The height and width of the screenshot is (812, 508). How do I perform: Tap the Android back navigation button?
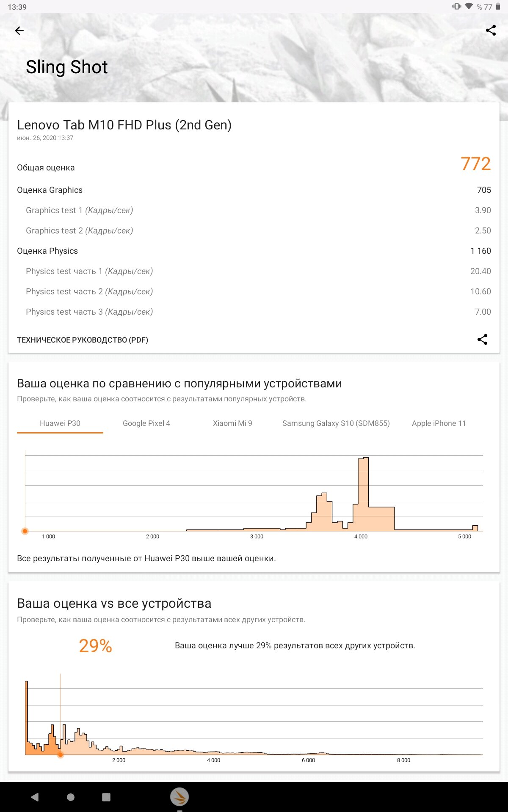pos(35,797)
